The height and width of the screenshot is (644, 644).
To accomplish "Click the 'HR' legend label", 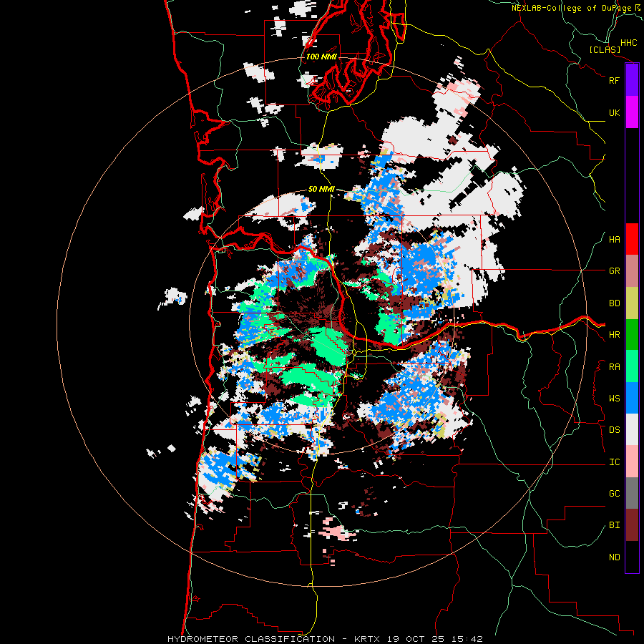I will (614, 335).
